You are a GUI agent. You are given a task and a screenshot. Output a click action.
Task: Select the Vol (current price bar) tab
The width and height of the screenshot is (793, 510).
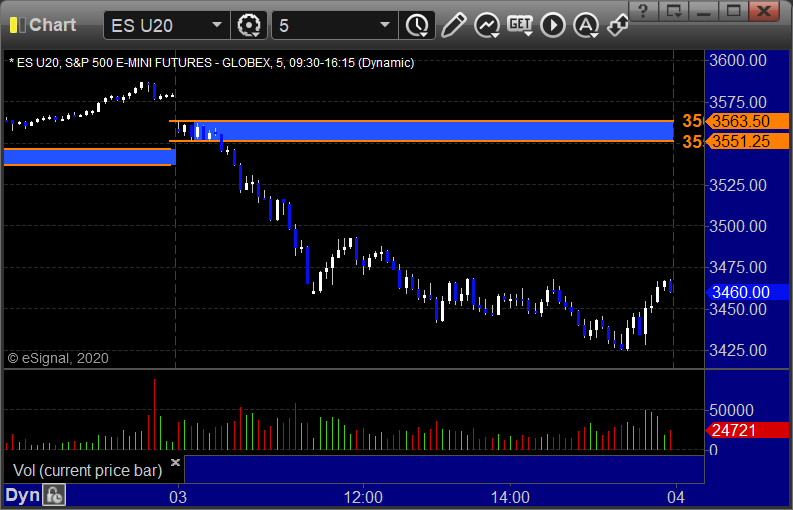click(87, 470)
